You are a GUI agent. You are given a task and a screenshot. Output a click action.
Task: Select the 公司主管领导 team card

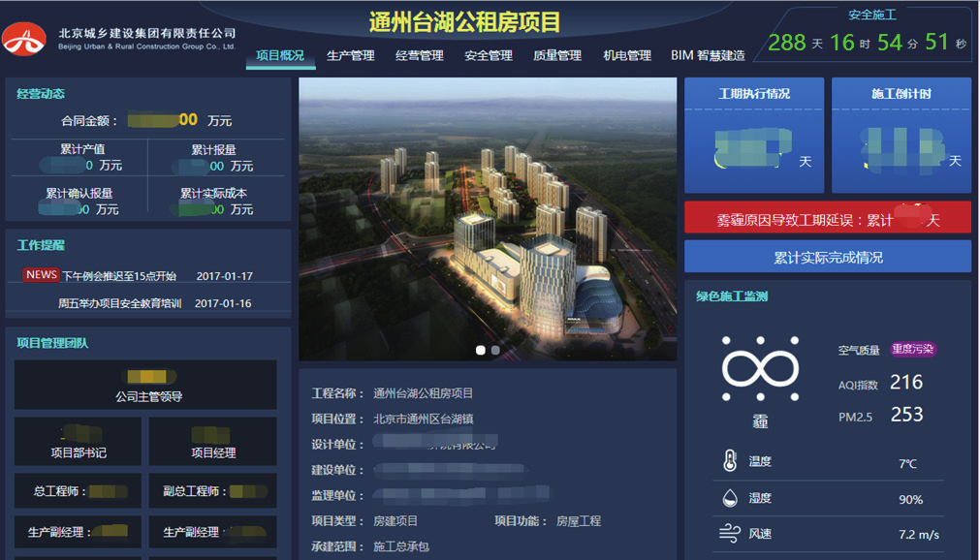145,385
